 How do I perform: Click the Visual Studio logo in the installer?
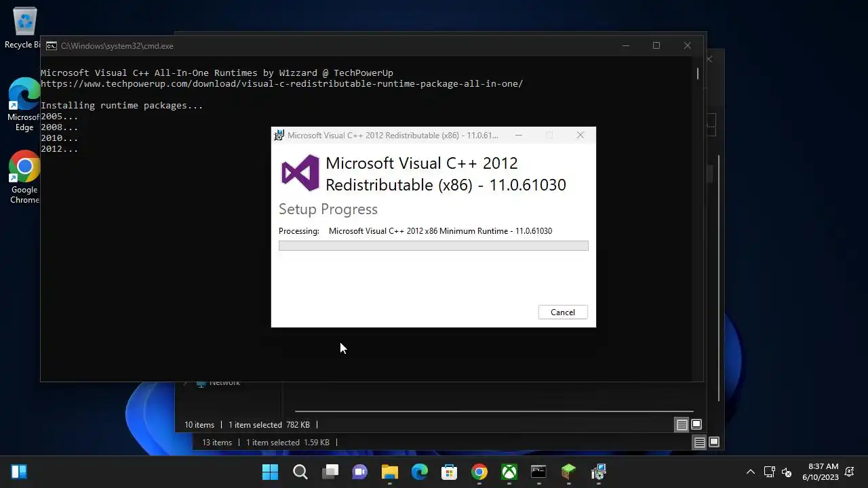coord(300,173)
